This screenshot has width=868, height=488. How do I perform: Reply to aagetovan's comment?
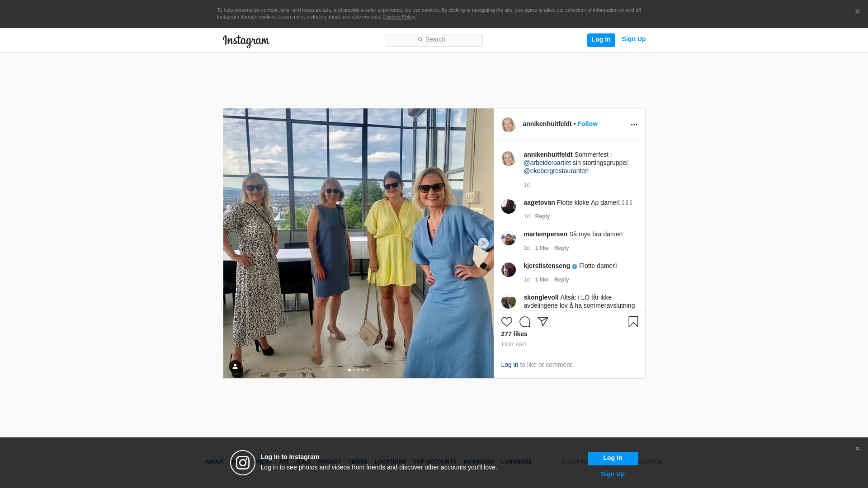point(542,216)
